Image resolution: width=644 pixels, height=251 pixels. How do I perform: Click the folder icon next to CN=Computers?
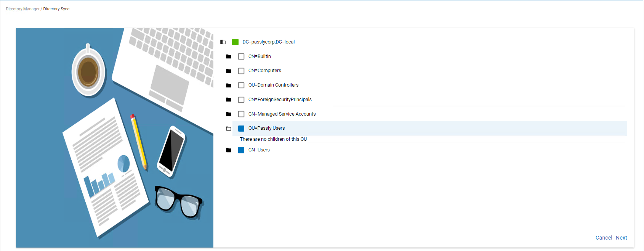point(229,71)
